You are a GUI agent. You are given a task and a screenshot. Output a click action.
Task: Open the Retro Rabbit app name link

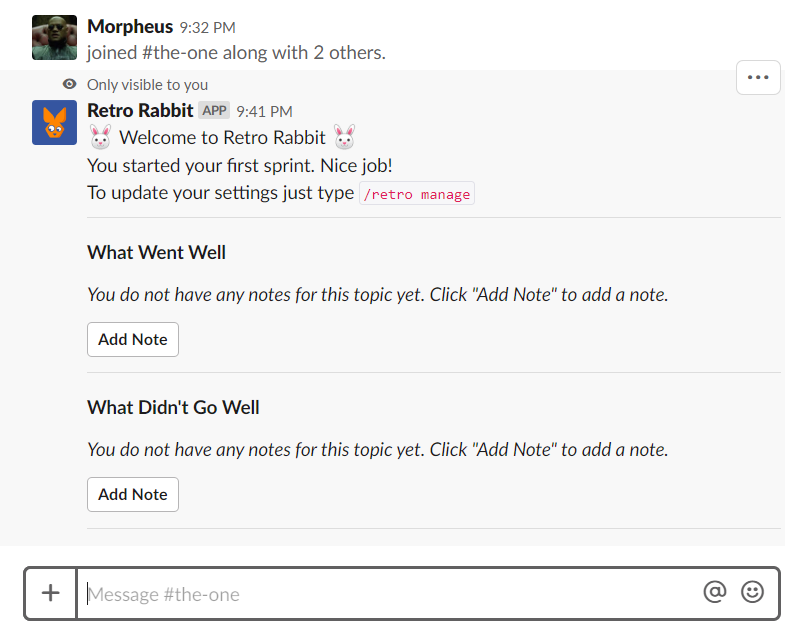pyautogui.click(x=140, y=111)
